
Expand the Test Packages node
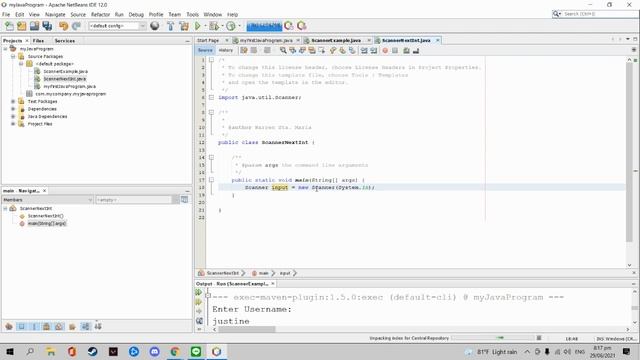pos(13,101)
